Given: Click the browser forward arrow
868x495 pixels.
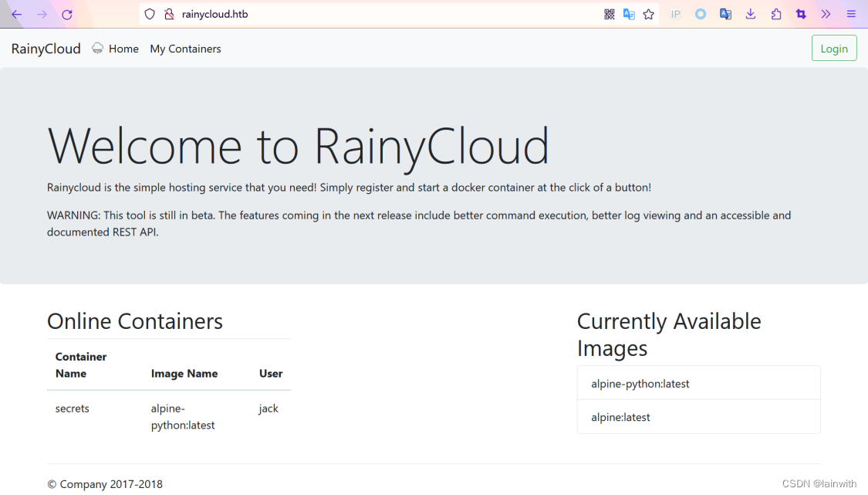Looking at the screenshot, I should 42,15.
